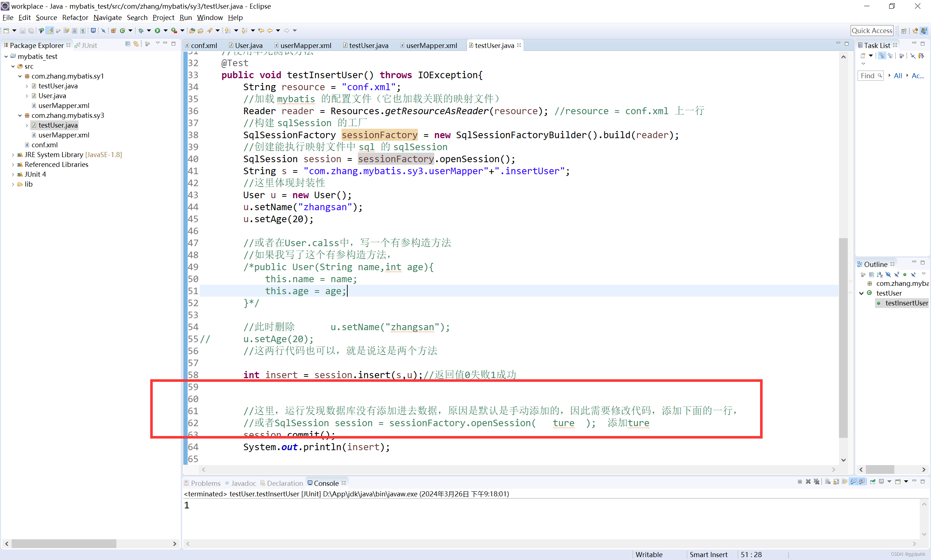The image size is (931, 560).
Task: Click the Find field in Task List
Action: (x=870, y=76)
